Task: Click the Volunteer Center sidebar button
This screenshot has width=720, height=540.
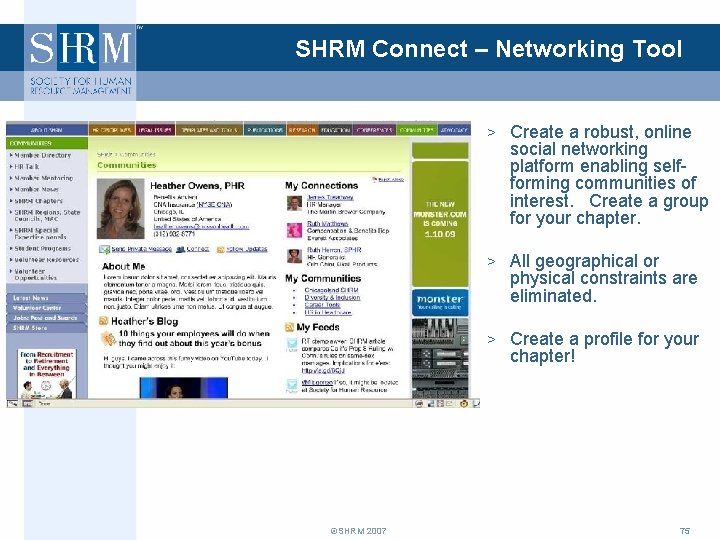Action: point(46,308)
